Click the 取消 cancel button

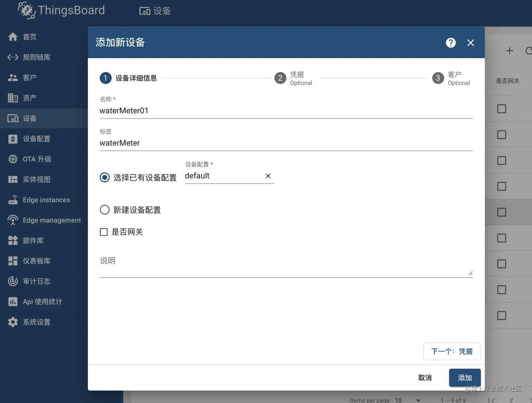[x=425, y=378]
